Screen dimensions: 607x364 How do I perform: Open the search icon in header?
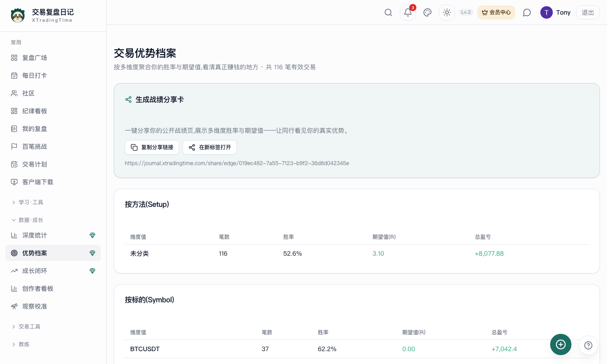(388, 12)
